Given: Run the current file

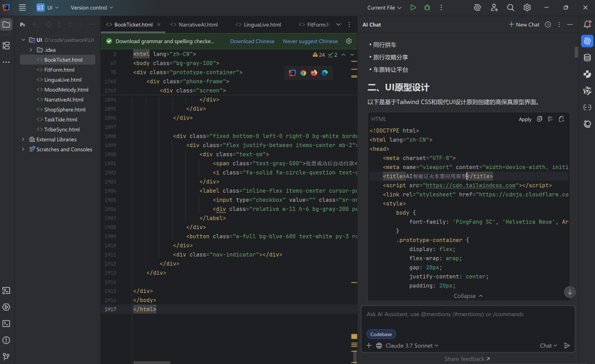Looking at the screenshot, I should [413, 7].
